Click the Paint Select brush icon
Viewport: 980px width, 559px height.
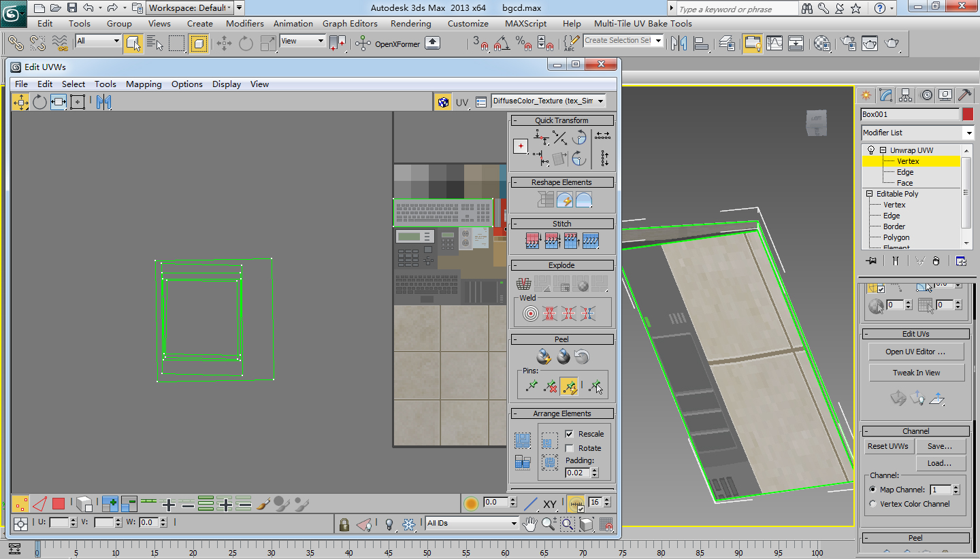tap(263, 504)
